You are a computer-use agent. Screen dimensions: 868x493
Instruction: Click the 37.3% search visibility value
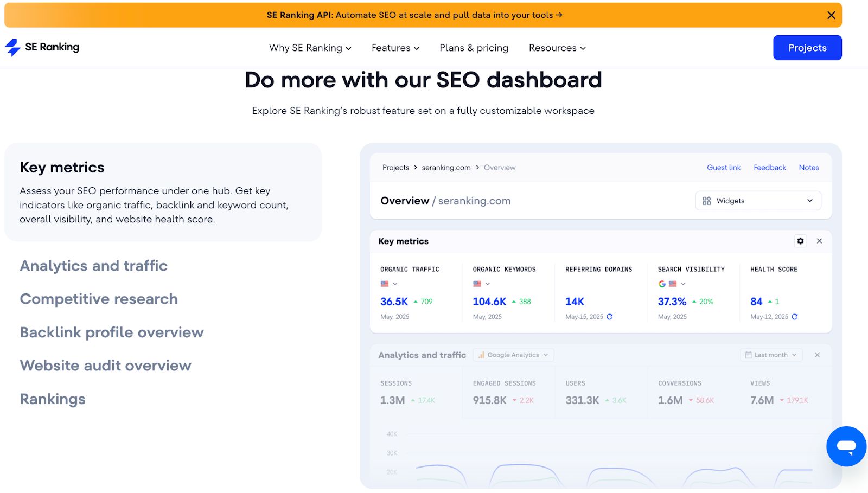pos(672,302)
